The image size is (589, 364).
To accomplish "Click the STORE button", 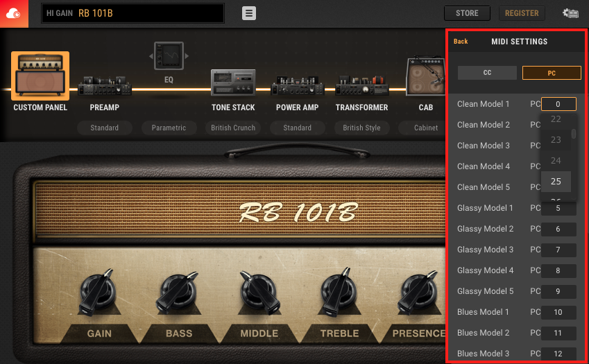I will click(467, 13).
